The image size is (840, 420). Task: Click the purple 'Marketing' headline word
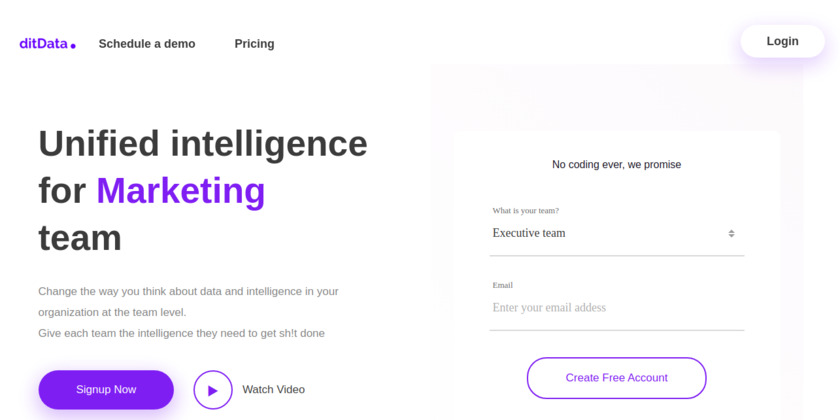pos(181,190)
